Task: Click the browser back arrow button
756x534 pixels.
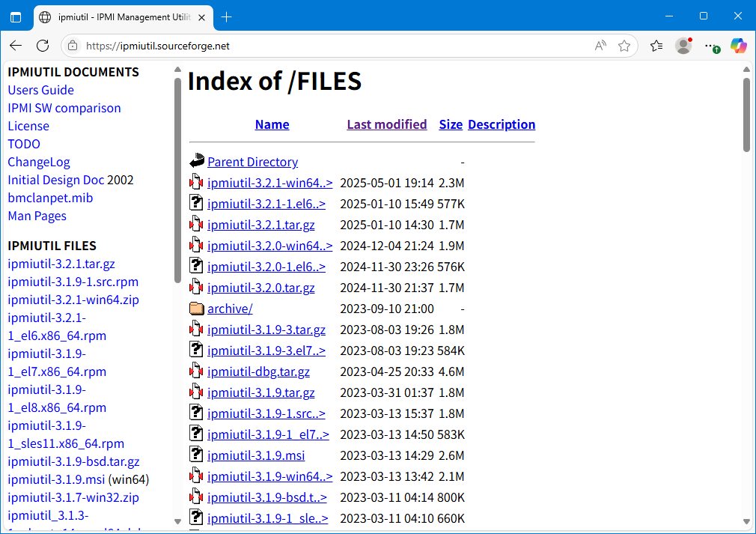Action: pyautogui.click(x=16, y=46)
